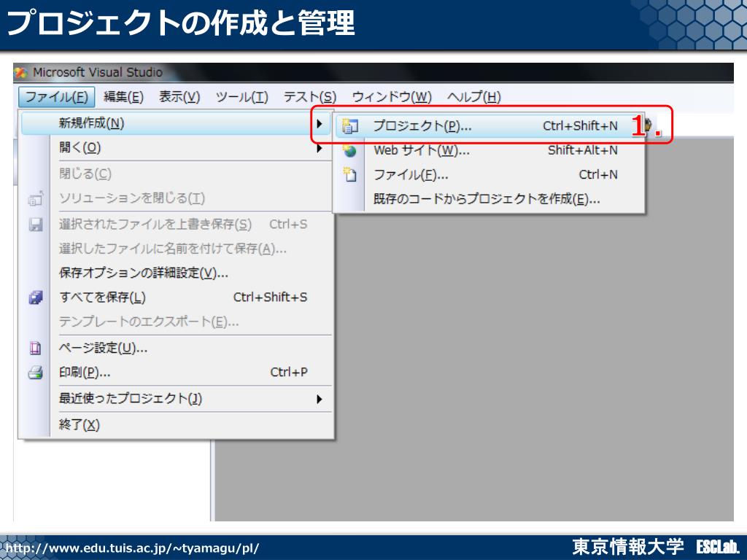Click the Ctrl+Shift+N shortcut text
Screen dimensions: 747x560
click(580, 126)
